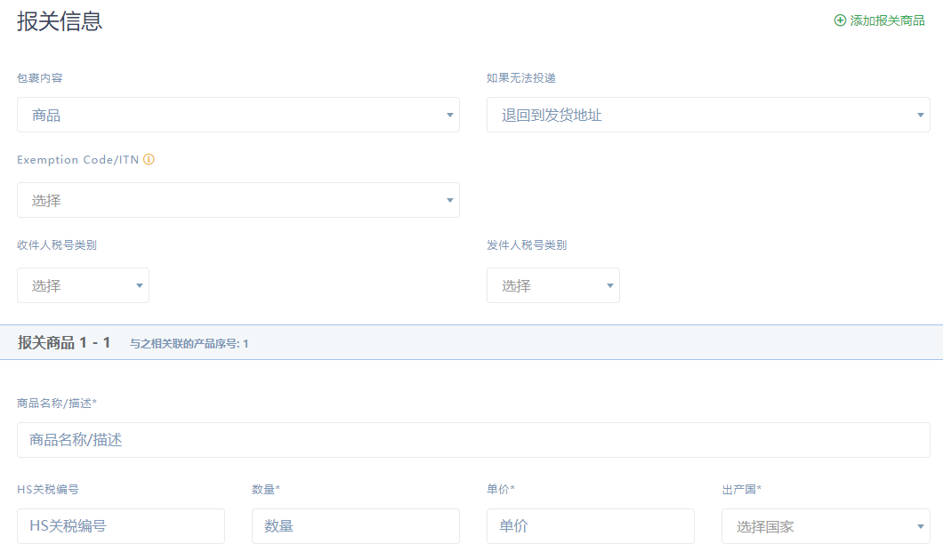
Task: Open the 包裹内容 dropdown showing 商品
Action: [238, 115]
